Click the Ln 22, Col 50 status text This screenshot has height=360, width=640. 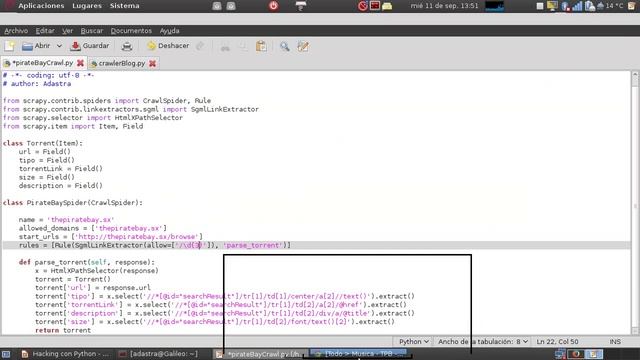click(557, 342)
